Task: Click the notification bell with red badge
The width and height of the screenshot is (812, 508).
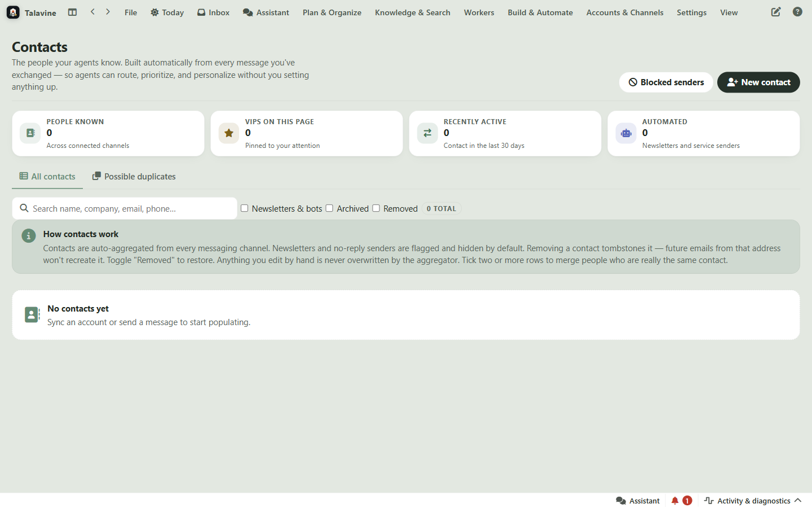Action: (681, 501)
